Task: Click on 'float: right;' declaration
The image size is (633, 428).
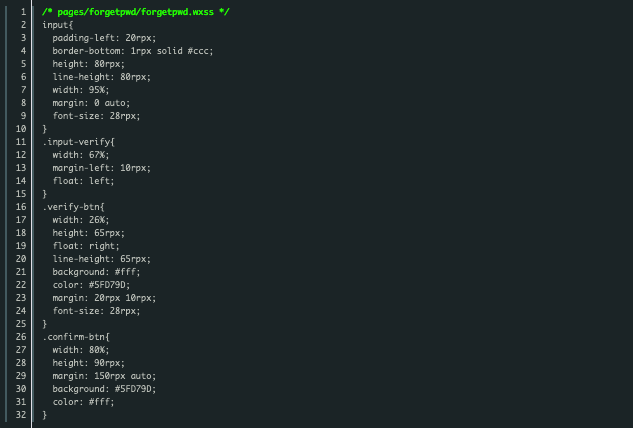Action: [x=86, y=246]
